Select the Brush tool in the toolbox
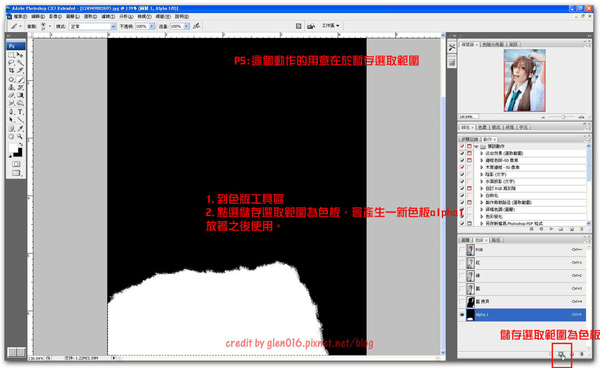Image resolution: width=600 pixels, height=368 pixels. coord(20,80)
